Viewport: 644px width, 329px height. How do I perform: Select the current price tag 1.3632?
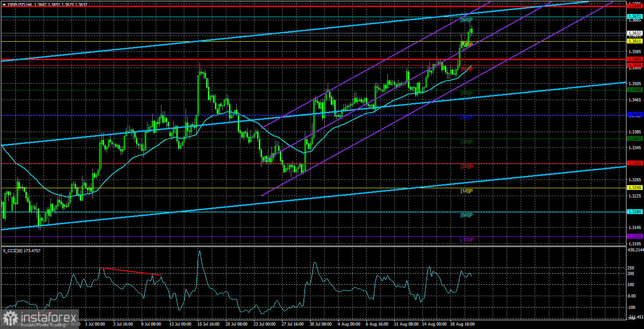pyautogui.click(x=635, y=33)
